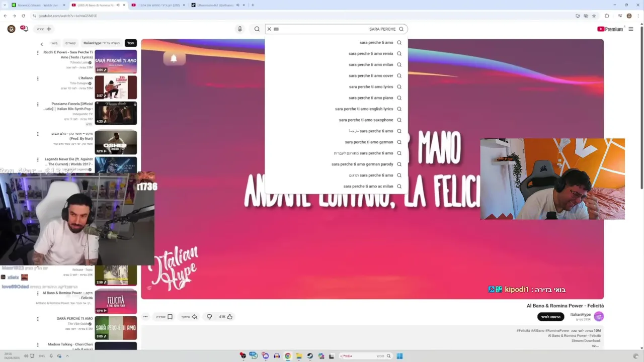Open the Steam icon in taskbar

pos(310,356)
